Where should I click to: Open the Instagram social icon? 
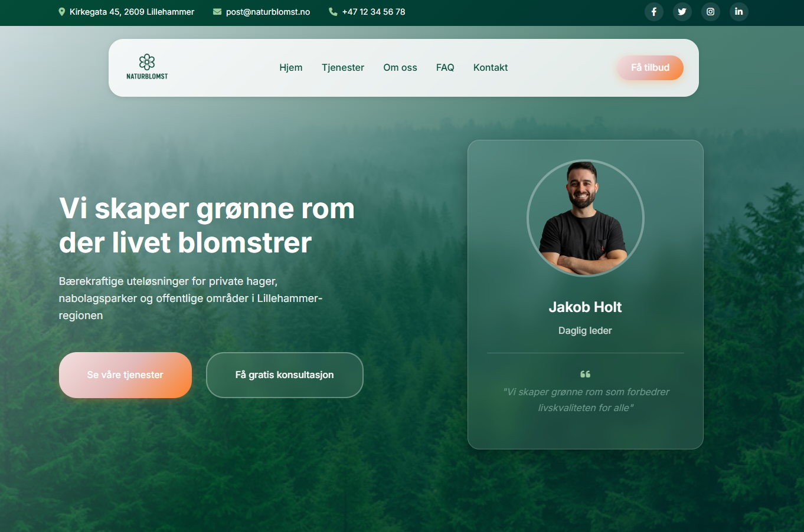(x=710, y=12)
